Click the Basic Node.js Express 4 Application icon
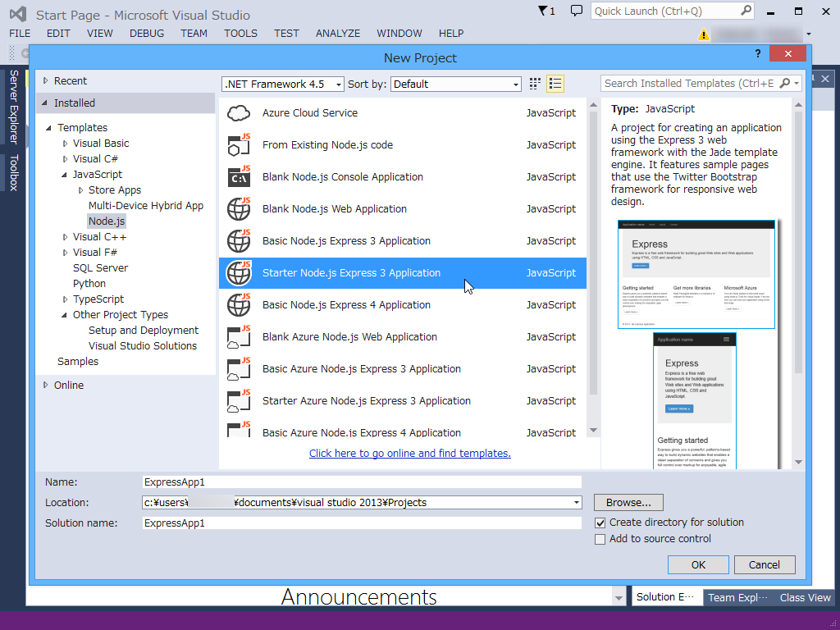 pos(238,304)
